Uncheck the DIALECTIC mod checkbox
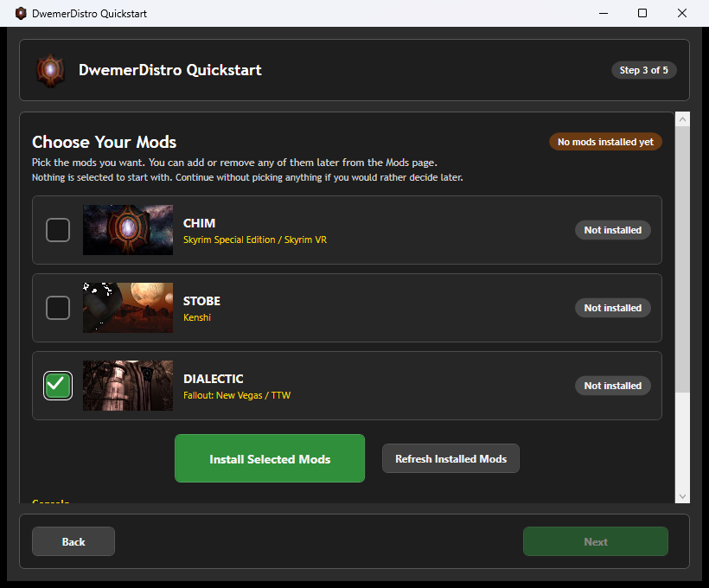The image size is (709, 588). tap(58, 386)
